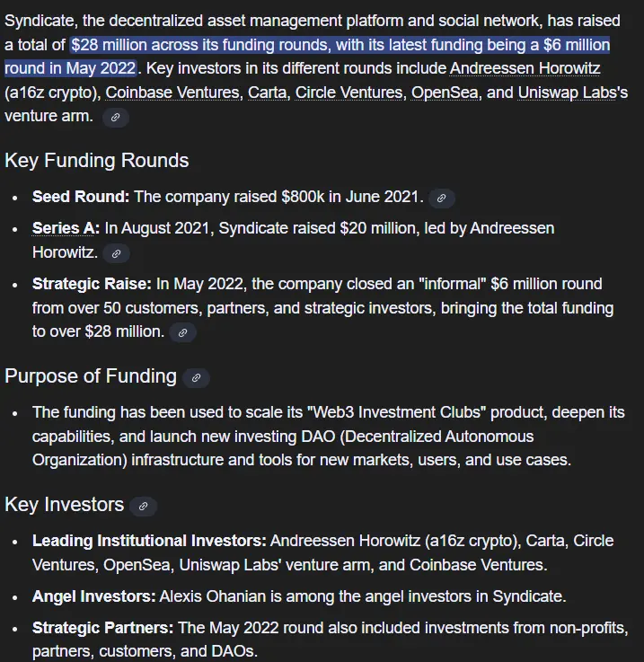The image size is (644, 662).
Task: Open the Andreessen Horowitz underlined link
Action: pos(525,68)
